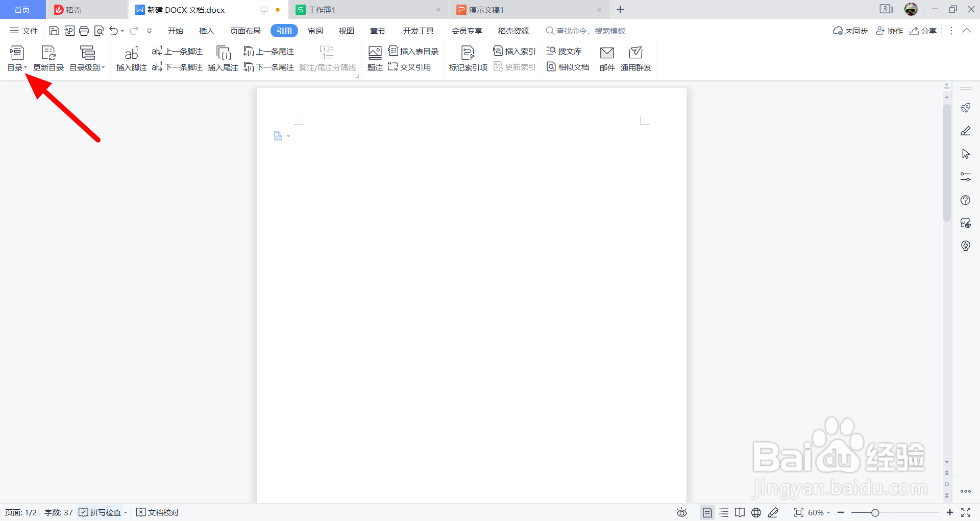Switch to page layout view icon
This screenshot has height=521, width=980.
(x=707, y=512)
